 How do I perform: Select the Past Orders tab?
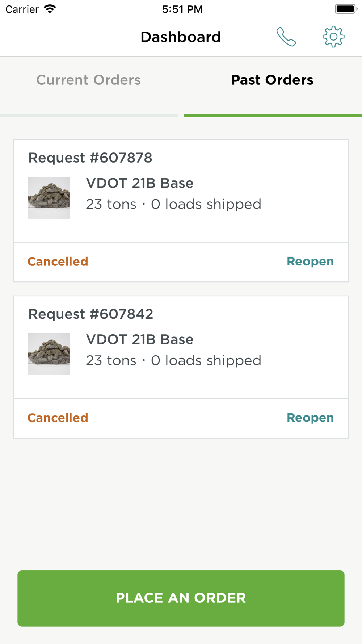272,80
